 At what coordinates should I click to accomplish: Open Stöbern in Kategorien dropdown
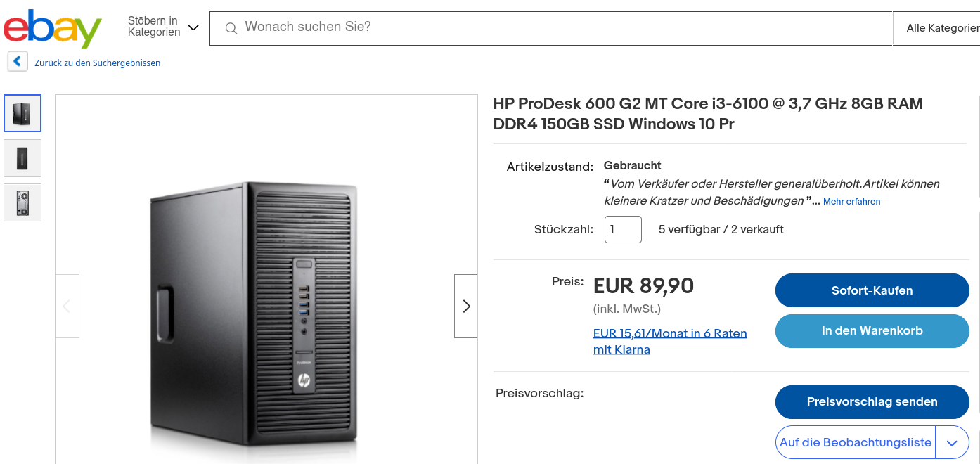[x=163, y=27]
